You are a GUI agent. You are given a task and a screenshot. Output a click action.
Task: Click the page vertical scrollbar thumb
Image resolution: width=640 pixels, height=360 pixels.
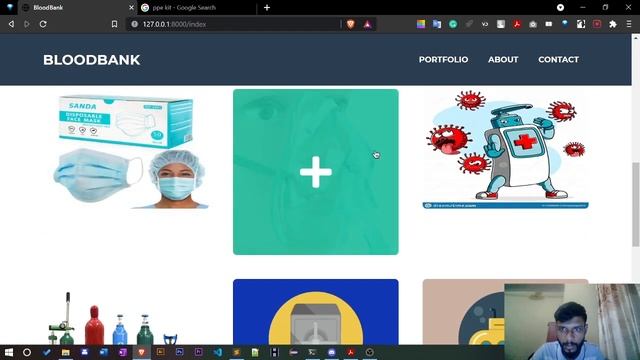click(x=636, y=204)
